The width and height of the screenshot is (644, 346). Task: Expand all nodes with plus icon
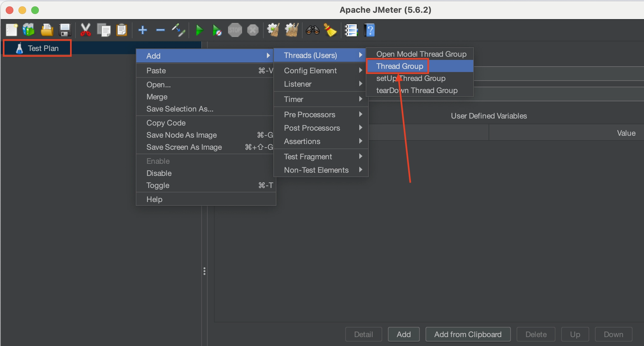tap(143, 30)
